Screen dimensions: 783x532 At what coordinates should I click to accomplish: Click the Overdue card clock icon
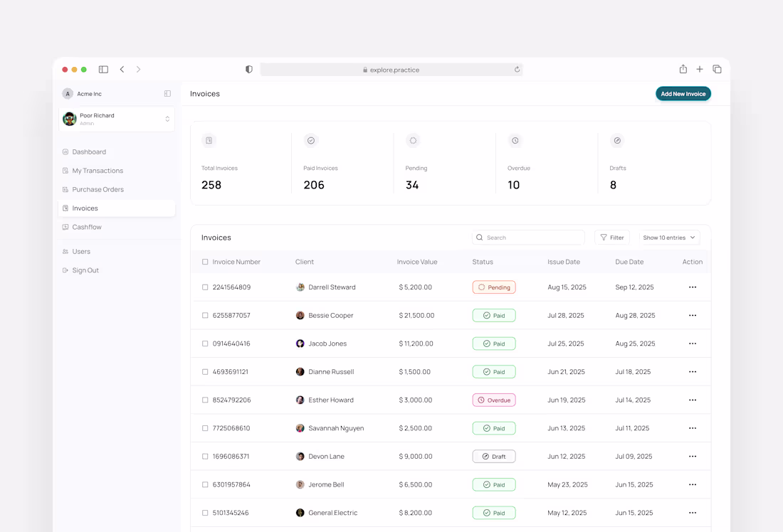(x=515, y=140)
